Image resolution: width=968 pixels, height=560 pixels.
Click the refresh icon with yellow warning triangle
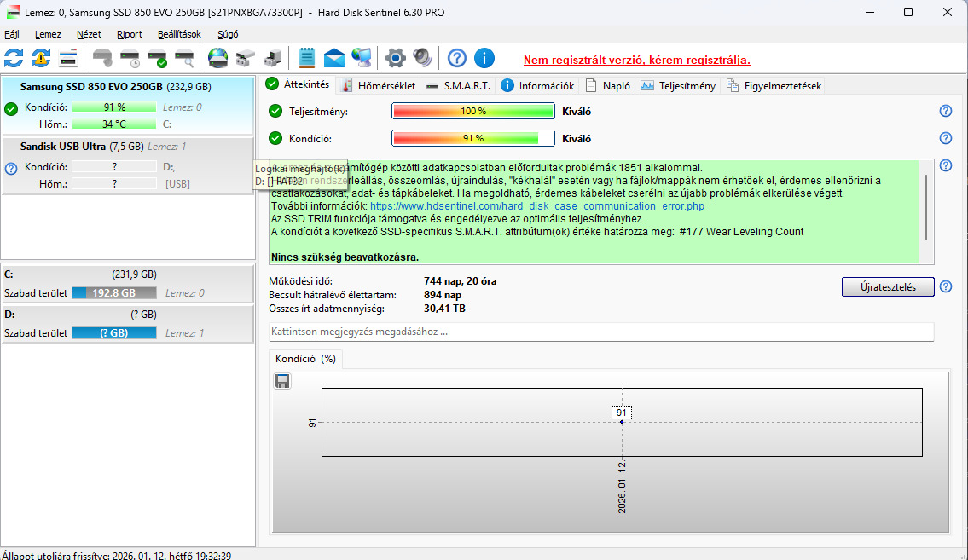coord(41,59)
